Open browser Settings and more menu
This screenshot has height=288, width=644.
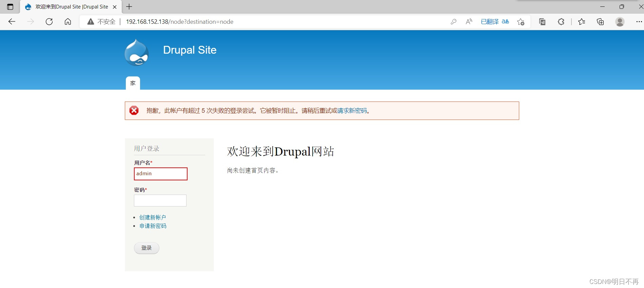[x=639, y=22]
